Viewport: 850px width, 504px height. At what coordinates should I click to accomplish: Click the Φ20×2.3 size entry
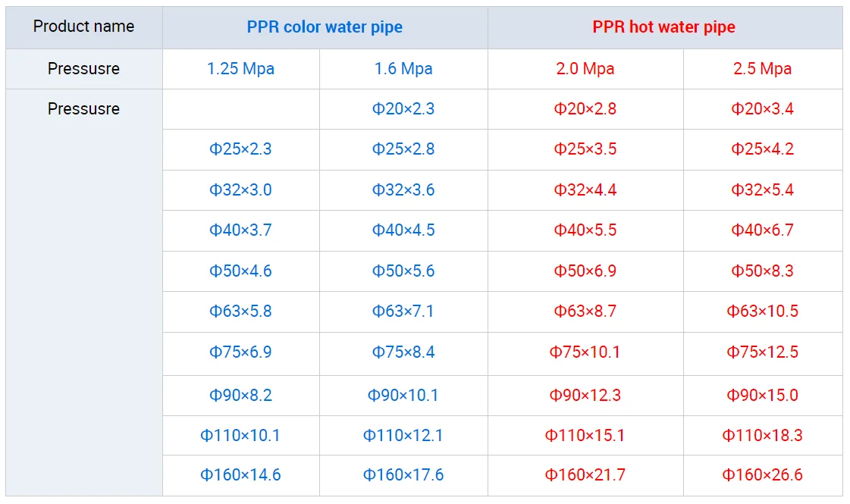pyautogui.click(x=403, y=109)
